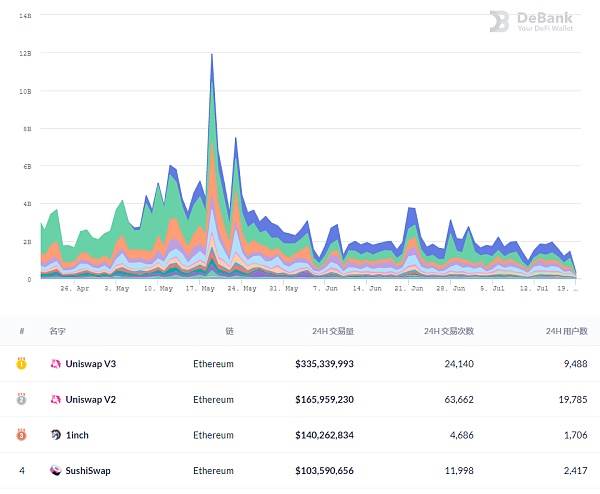This screenshot has height=494, width=600.
Task: Click the 1,706 user count
Action: pos(576,435)
